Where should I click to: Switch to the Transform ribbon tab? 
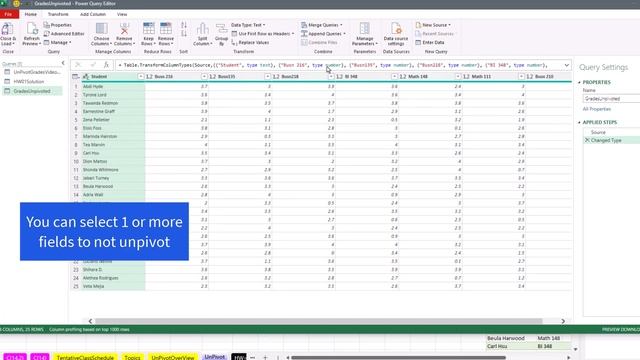(58, 14)
